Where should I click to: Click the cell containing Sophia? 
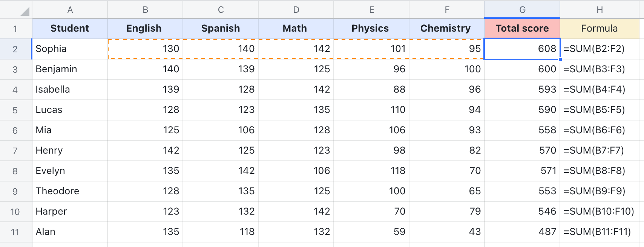click(x=70, y=49)
